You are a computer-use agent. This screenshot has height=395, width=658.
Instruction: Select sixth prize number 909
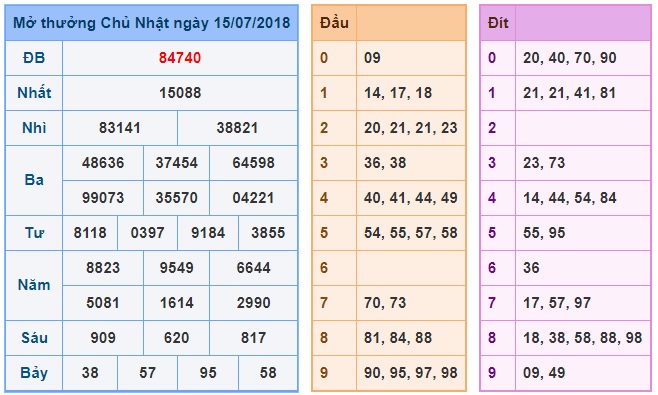tap(103, 337)
